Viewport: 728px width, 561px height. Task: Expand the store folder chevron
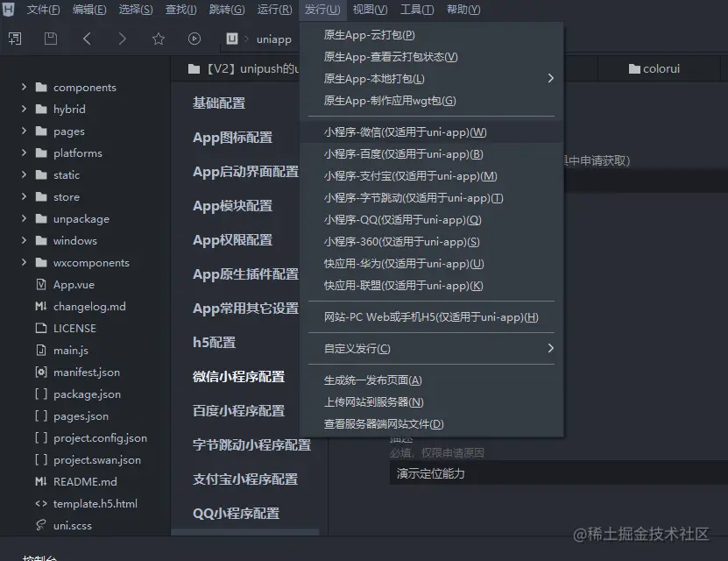tap(25, 196)
